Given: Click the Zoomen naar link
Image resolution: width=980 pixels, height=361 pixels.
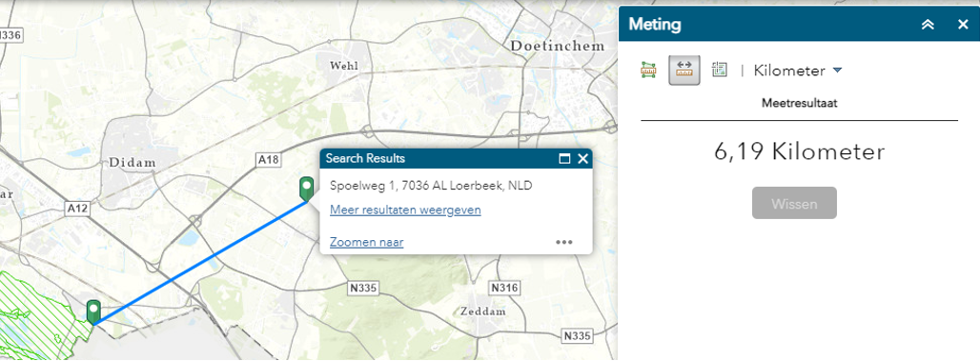Looking at the screenshot, I should (367, 242).
